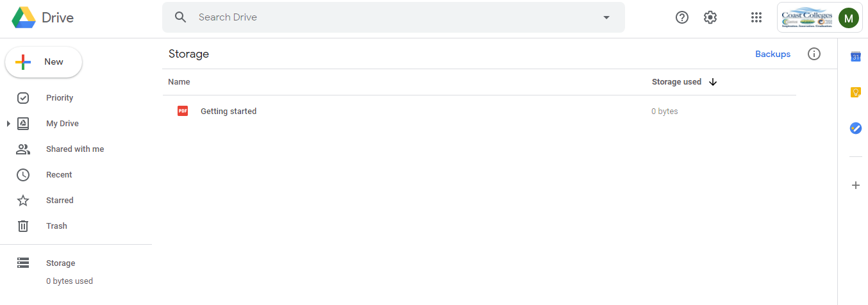This screenshot has height=305, width=868.
Task: Select the Getting started PDF file
Action: tap(228, 111)
